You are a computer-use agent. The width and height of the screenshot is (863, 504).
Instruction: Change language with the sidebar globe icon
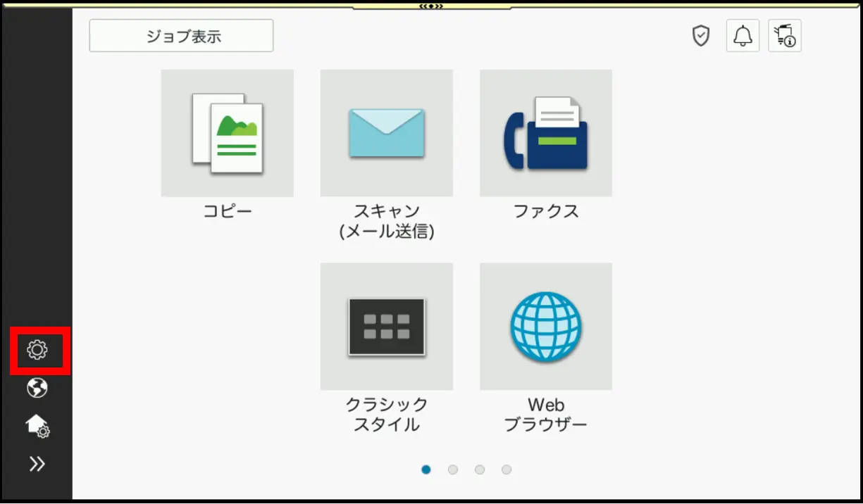point(37,388)
